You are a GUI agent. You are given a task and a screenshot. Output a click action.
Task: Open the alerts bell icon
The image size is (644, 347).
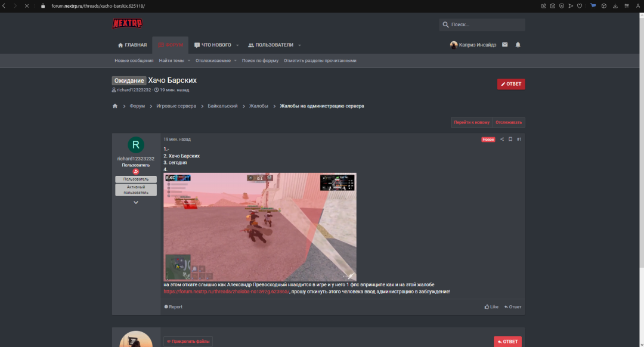518,45
